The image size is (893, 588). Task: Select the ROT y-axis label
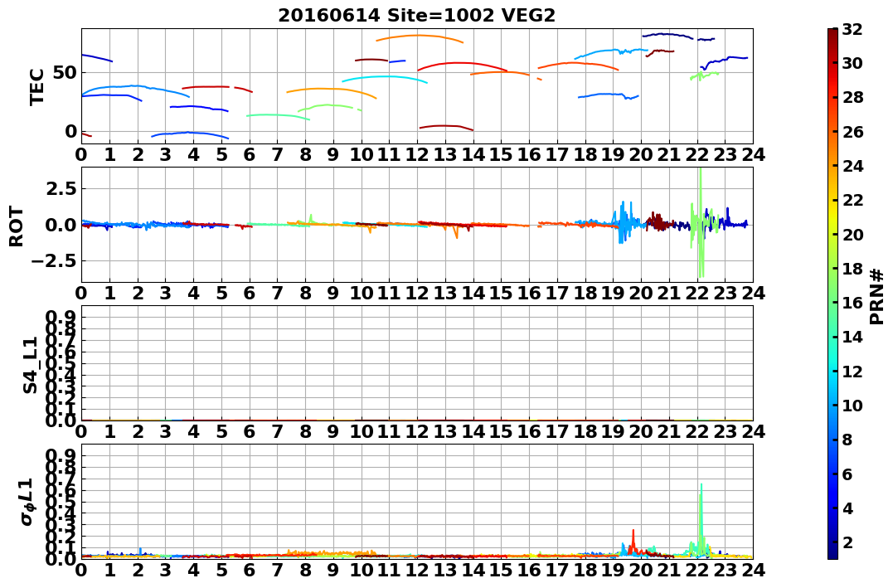point(17,226)
